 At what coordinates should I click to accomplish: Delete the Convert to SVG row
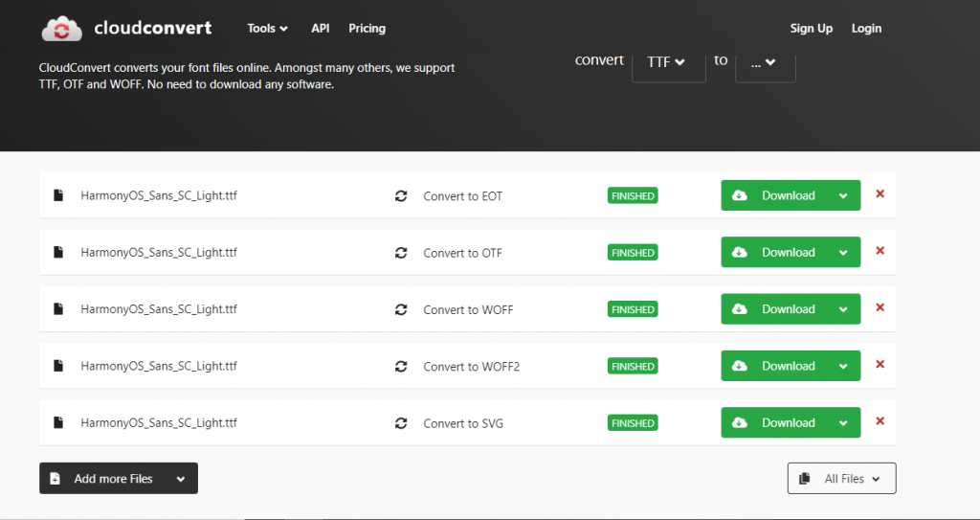(880, 421)
